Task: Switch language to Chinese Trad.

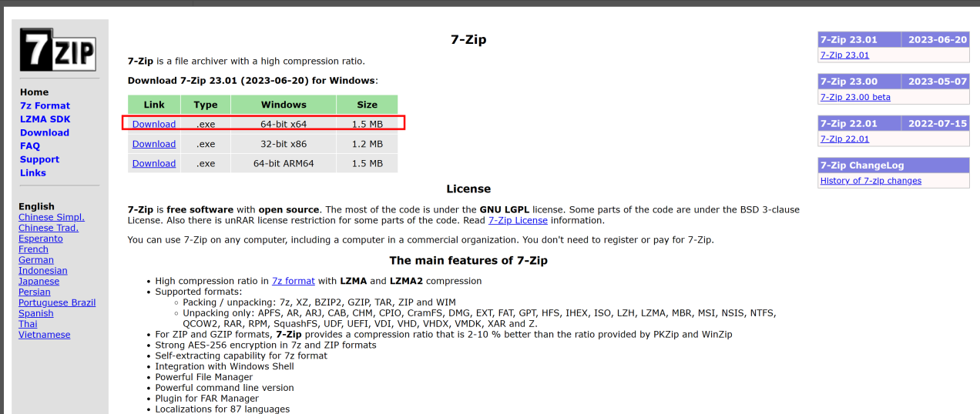Action: coord(49,228)
